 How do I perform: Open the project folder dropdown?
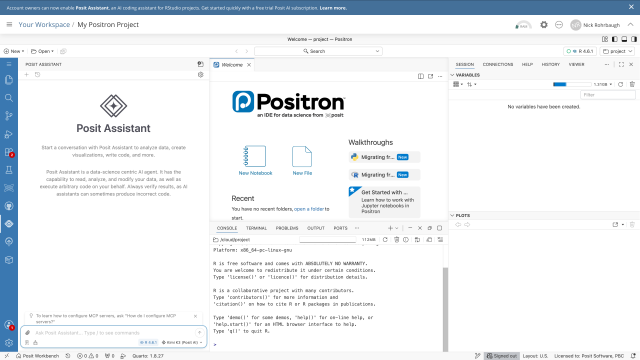tap(618, 51)
